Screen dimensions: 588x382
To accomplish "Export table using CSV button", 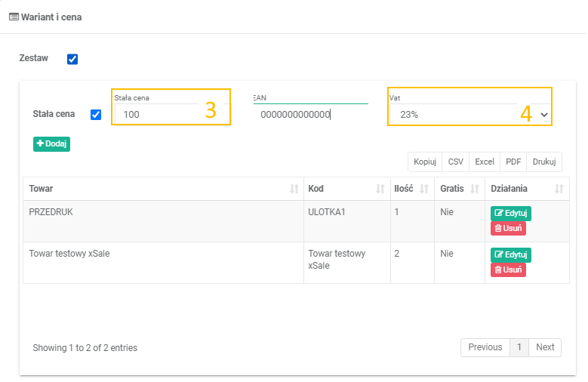I will (x=456, y=162).
